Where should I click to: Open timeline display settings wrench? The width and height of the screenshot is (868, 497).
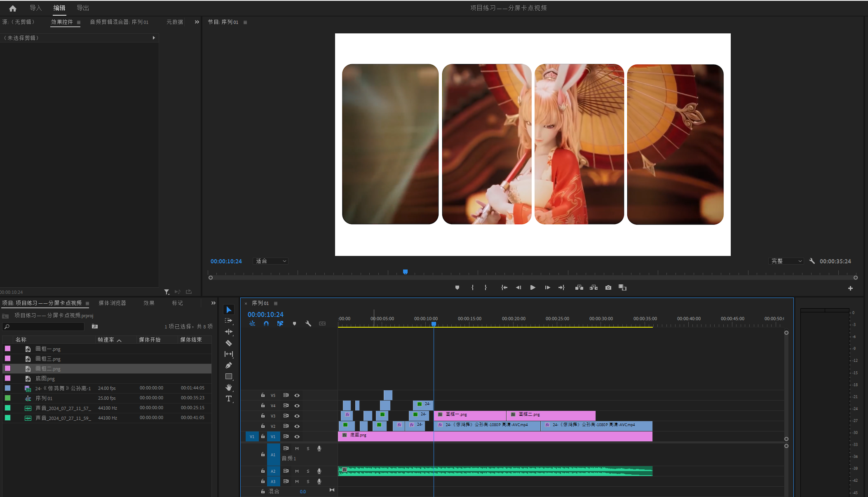(308, 324)
